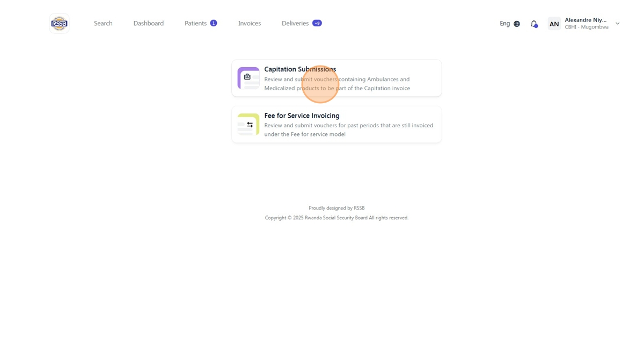Open Fee for Service Invoicing card
The image size is (644, 360).
coord(336,125)
